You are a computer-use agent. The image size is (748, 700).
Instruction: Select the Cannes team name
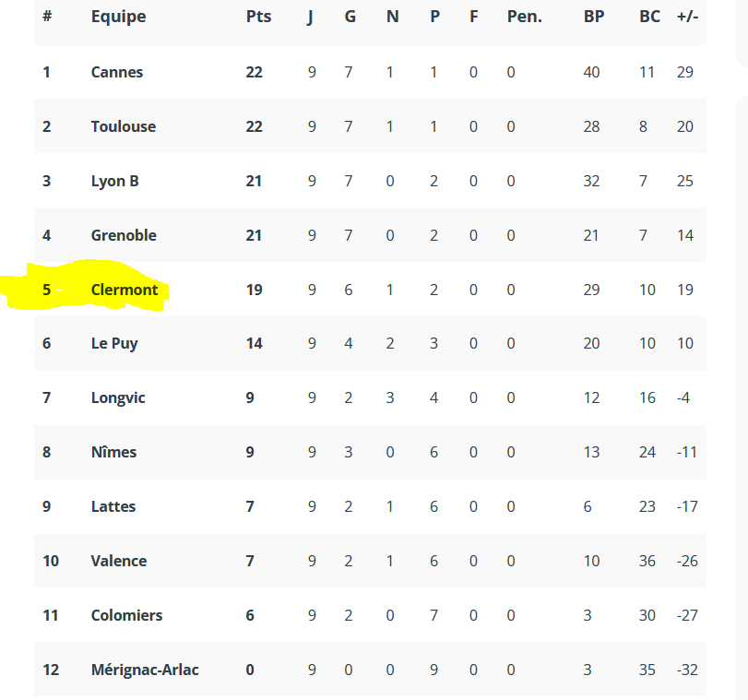pos(117,72)
